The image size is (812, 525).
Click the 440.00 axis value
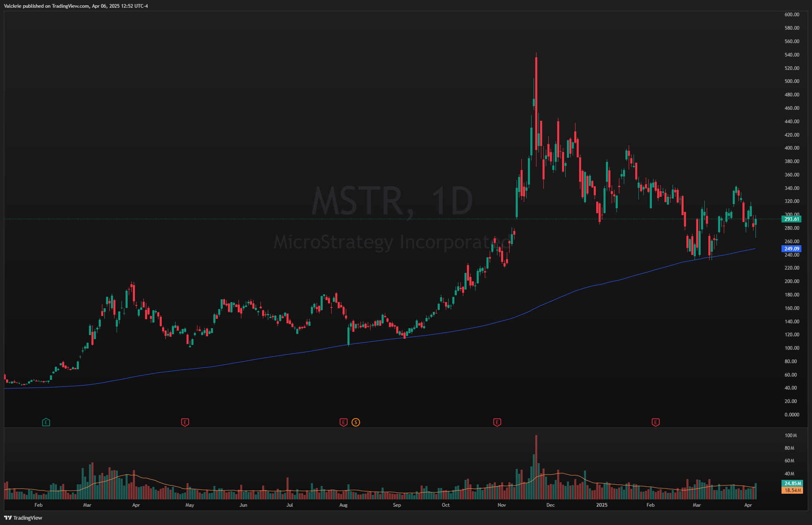(x=792, y=122)
